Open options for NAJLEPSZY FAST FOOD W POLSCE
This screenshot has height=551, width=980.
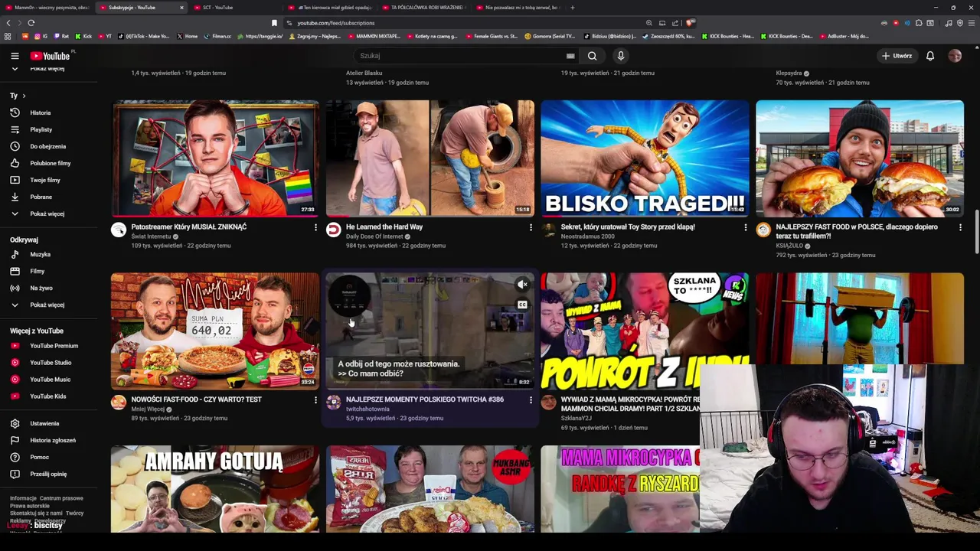coord(960,227)
